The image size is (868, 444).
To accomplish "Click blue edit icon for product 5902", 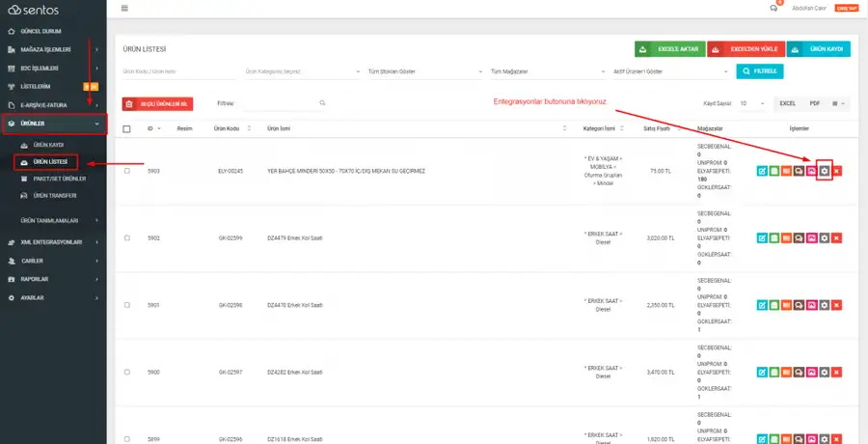I will tap(762, 237).
